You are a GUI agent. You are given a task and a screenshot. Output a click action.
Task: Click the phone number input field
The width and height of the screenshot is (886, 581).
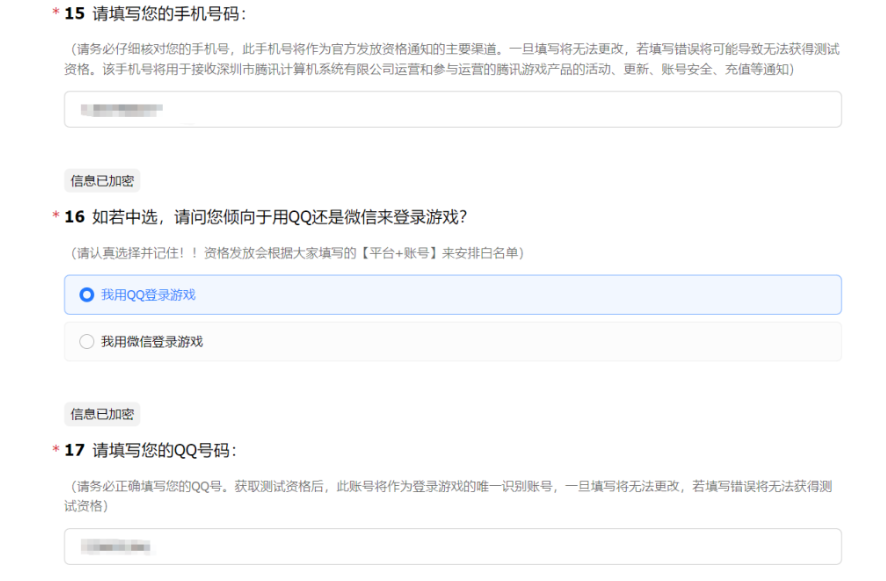[x=452, y=110]
